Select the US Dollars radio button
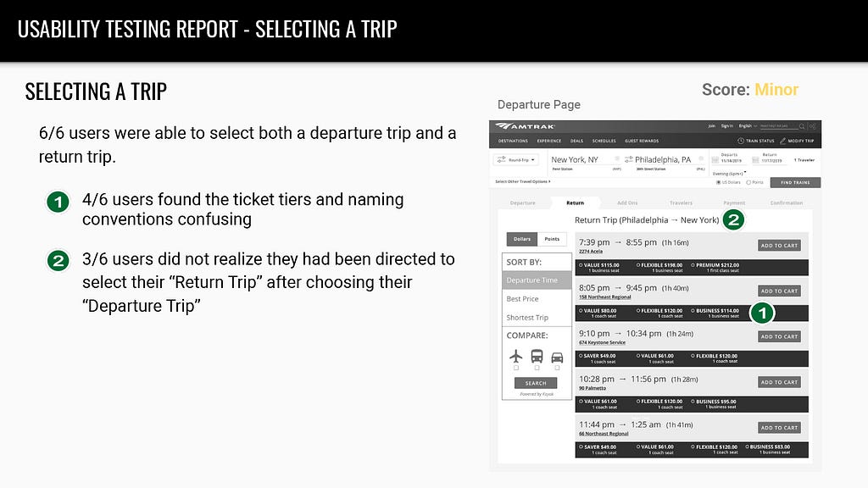The height and width of the screenshot is (488, 868). (719, 182)
